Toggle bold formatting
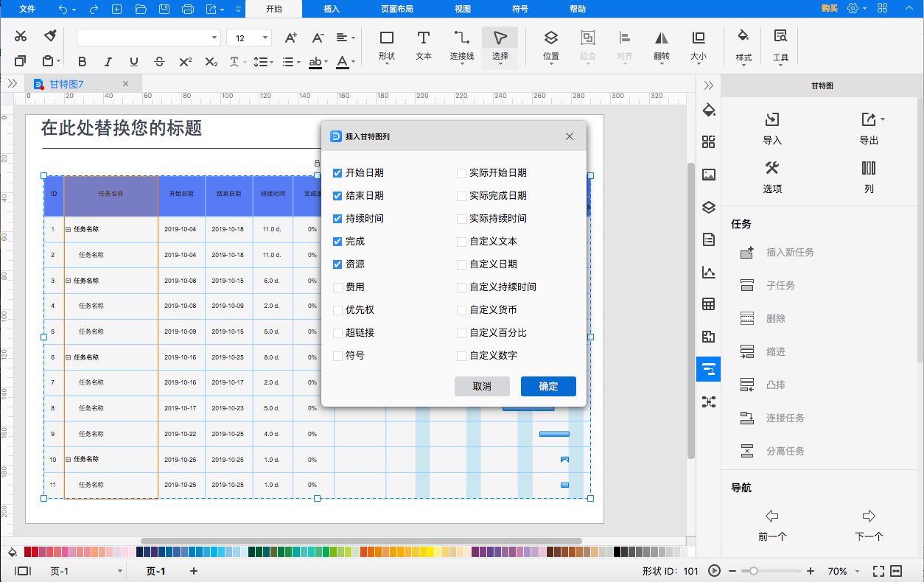The width and height of the screenshot is (924, 582). tap(83, 62)
